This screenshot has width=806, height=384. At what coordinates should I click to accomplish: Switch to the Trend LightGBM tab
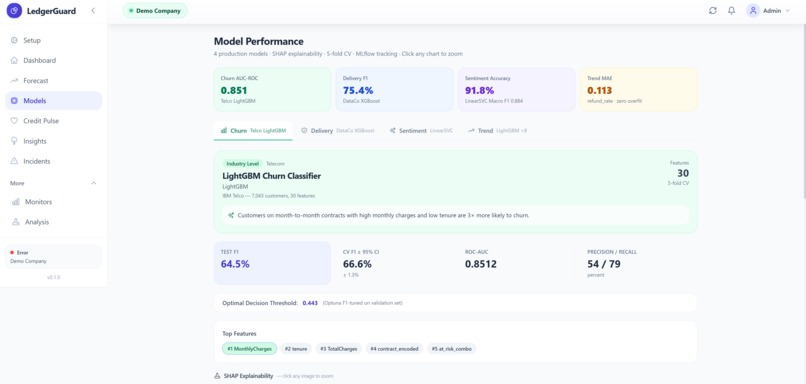point(497,131)
